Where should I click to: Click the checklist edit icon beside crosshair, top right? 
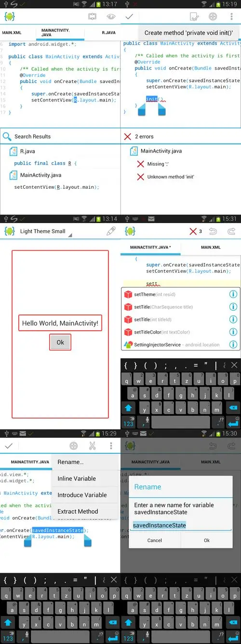(194, 16)
